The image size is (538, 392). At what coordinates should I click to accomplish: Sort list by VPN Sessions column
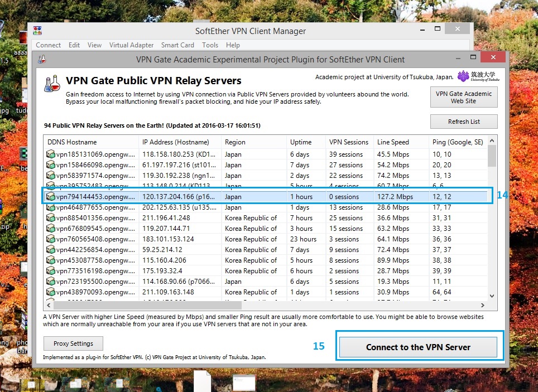(349, 142)
